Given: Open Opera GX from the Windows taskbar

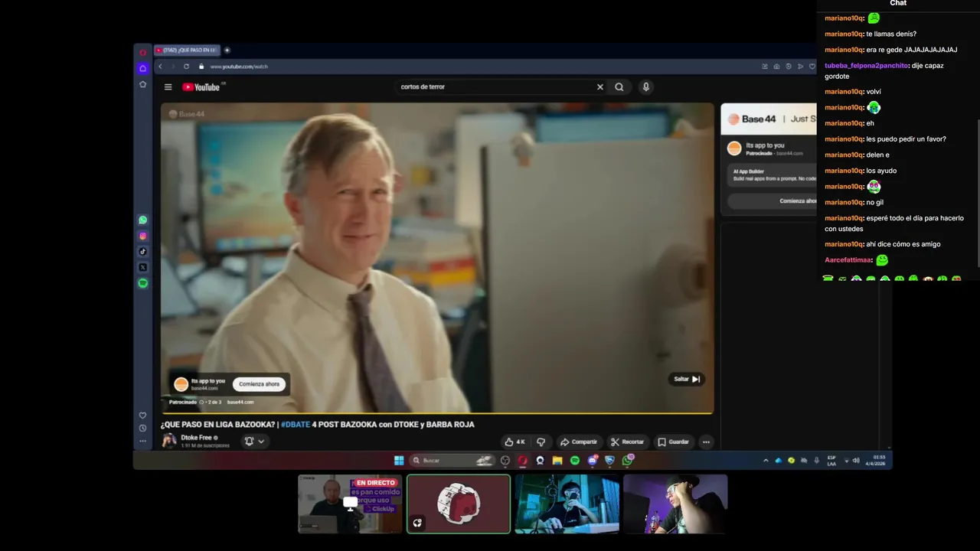Looking at the screenshot, I should 523,461.
